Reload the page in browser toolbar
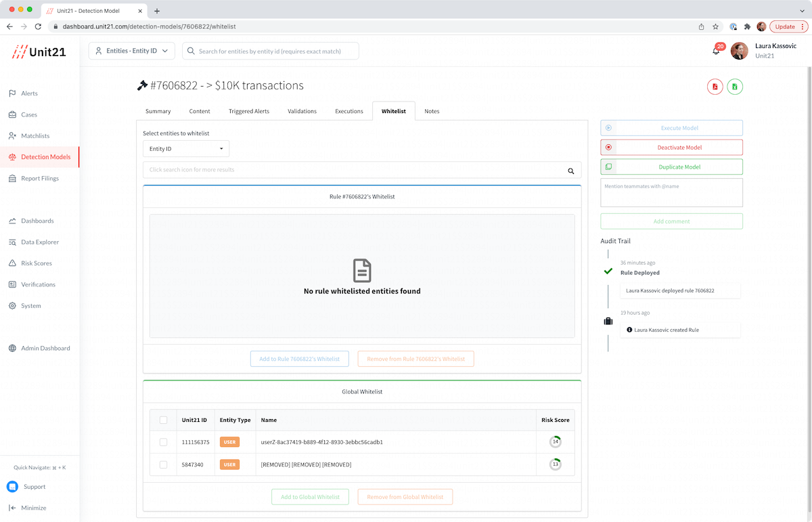Image resolution: width=812 pixels, height=522 pixels. pos(38,26)
